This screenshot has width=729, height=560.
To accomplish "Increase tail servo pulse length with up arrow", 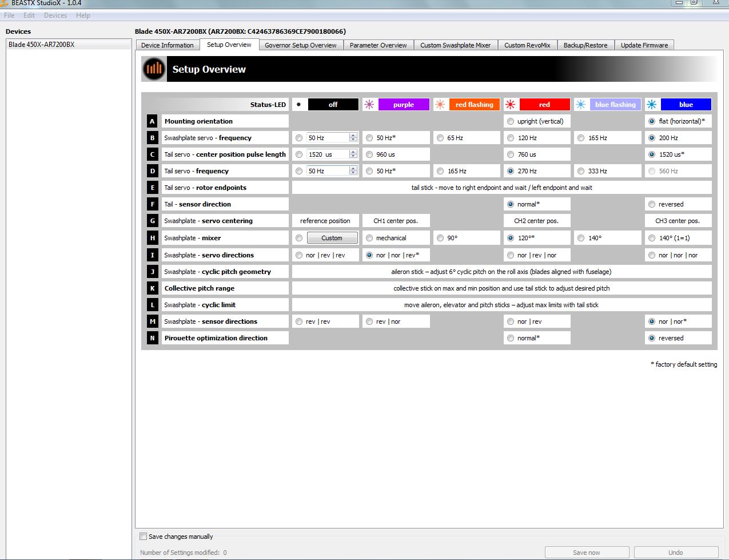I will click(353, 152).
